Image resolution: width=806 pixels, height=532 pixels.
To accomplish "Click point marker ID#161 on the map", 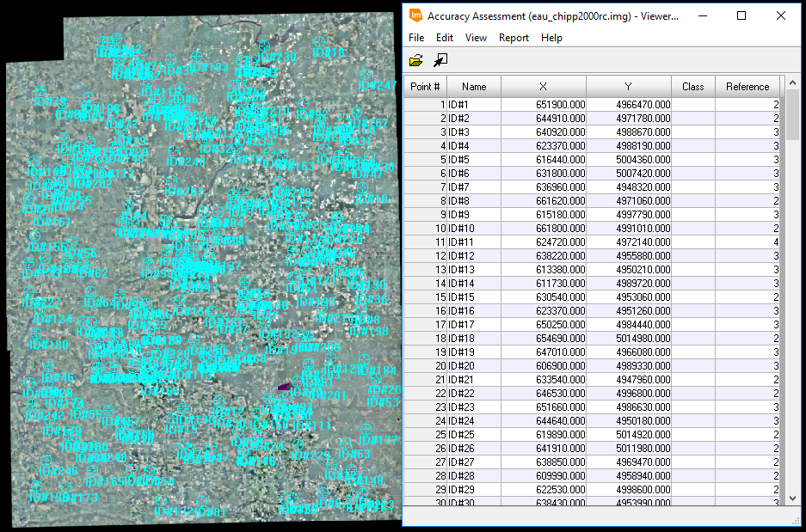I will pyautogui.click(x=40, y=211).
